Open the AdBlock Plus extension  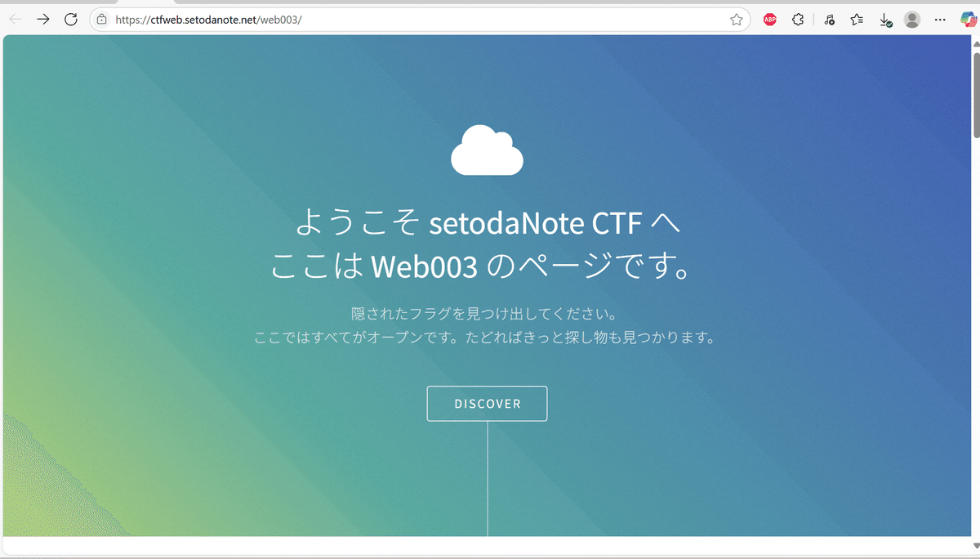point(768,19)
